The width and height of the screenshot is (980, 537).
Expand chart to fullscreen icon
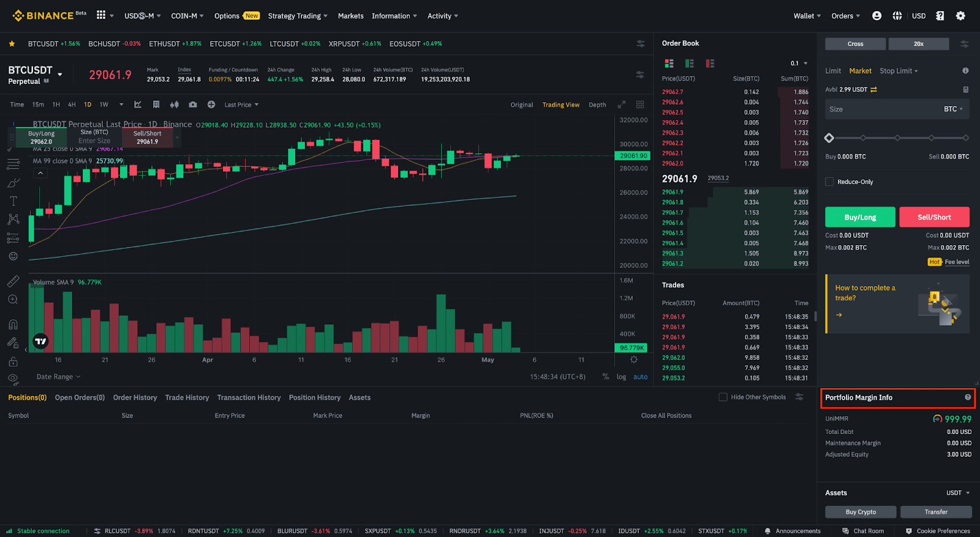pyautogui.click(x=621, y=104)
